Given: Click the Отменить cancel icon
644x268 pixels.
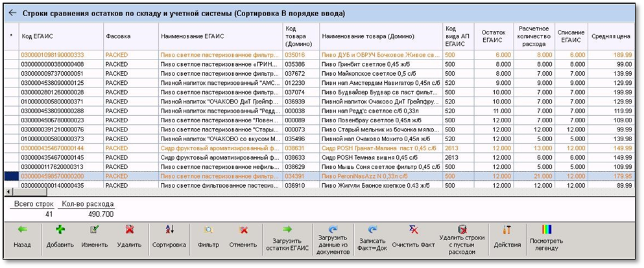Looking at the screenshot, I should coord(243,230).
